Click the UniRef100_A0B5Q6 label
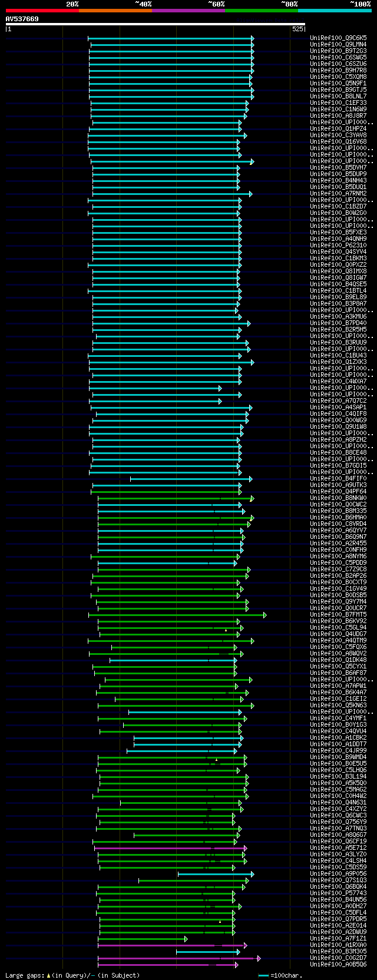The height and width of the screenshot is (980, 377). coord(338,965)
